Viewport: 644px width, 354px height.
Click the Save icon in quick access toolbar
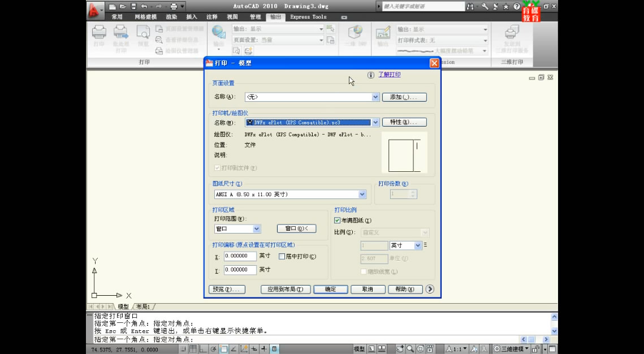[133, 6]
